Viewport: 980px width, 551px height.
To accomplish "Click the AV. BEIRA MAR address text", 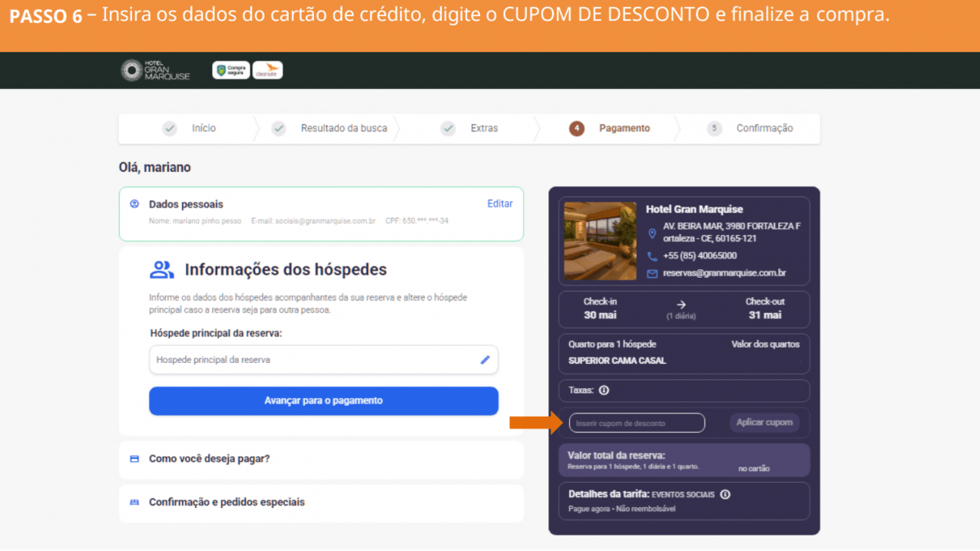I will 731,233.
